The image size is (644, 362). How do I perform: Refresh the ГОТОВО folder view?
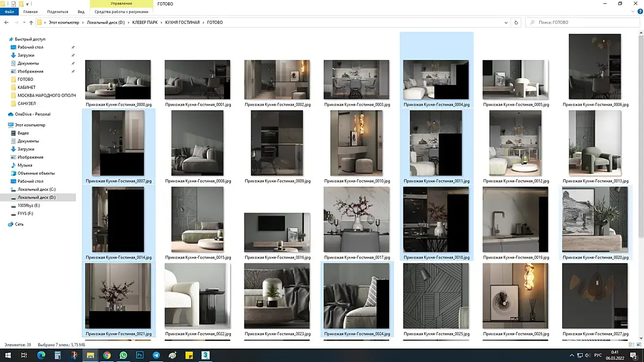[x=516, y=22]
